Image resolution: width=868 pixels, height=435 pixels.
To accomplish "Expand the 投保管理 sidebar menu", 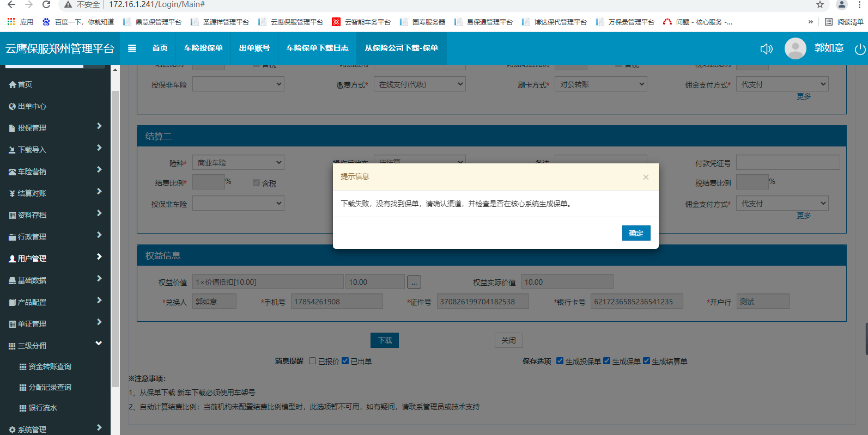I will (54, 128).
